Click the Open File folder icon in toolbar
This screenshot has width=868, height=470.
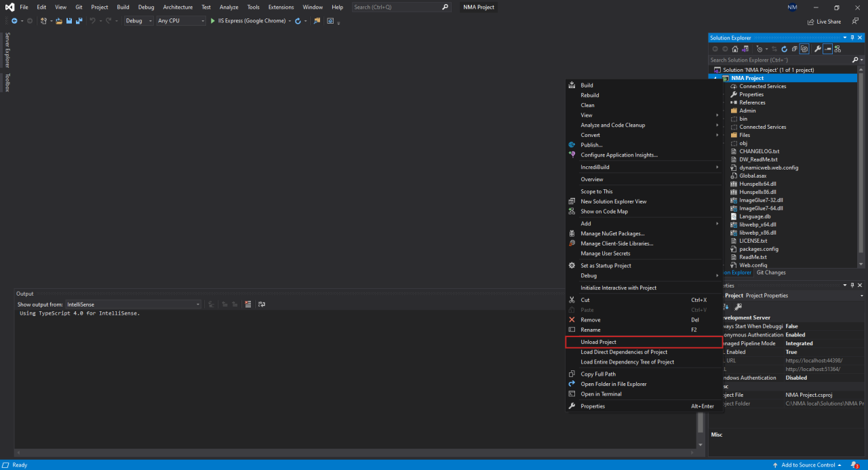[60, 21]
